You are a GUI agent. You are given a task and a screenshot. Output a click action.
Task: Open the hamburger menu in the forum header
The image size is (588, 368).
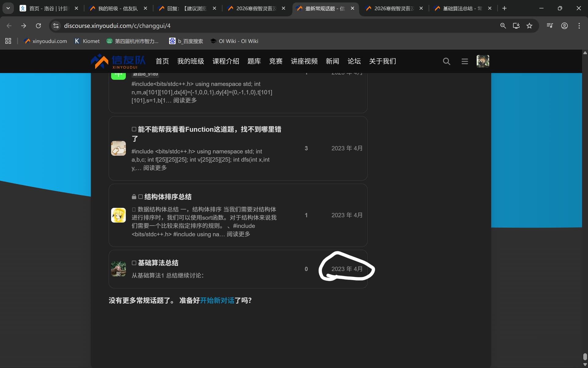pos(465,61)
